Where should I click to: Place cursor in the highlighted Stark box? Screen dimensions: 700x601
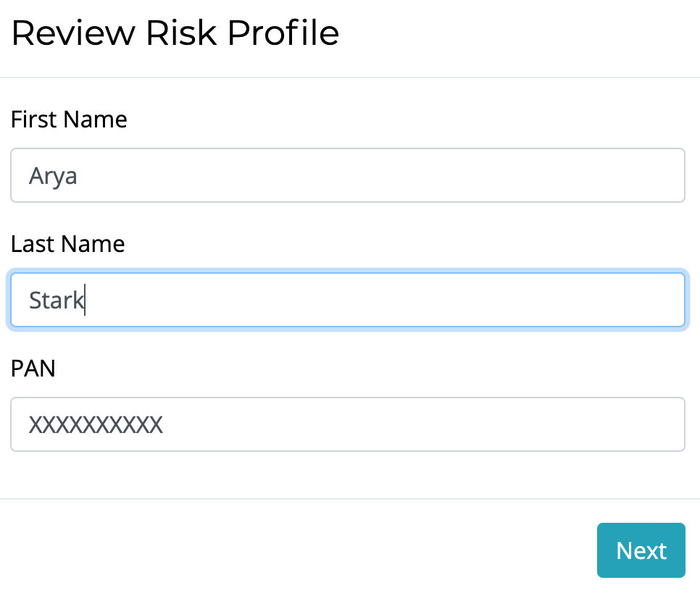click(348, 300)
